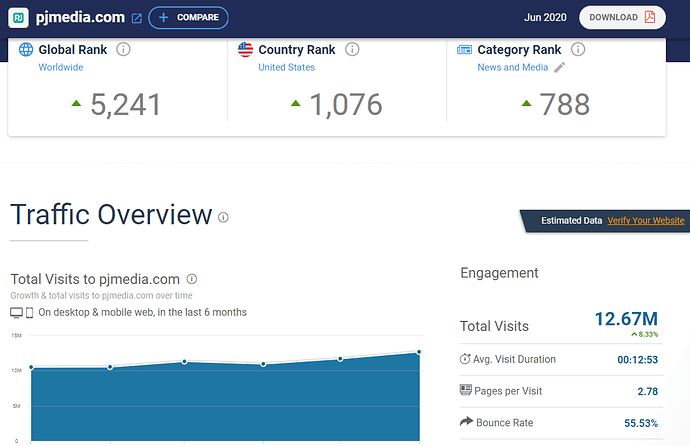Click the category rank value 788

click(565, 105)
